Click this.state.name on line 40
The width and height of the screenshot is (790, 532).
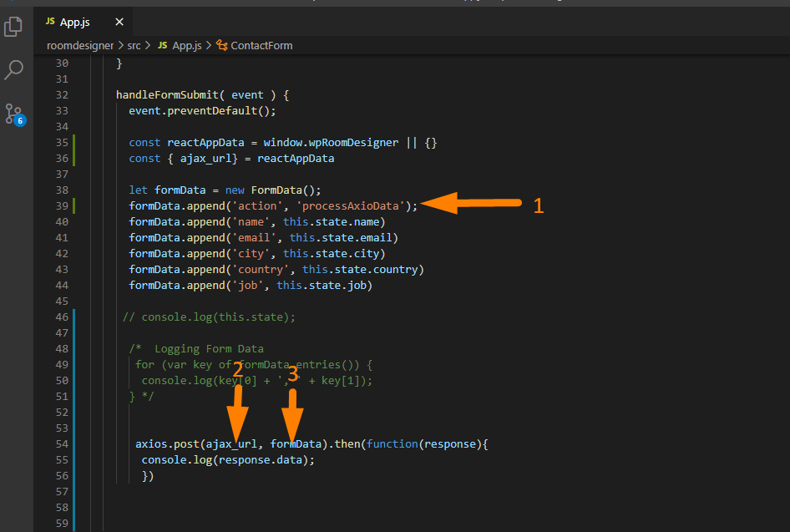(x=331, y=221)
